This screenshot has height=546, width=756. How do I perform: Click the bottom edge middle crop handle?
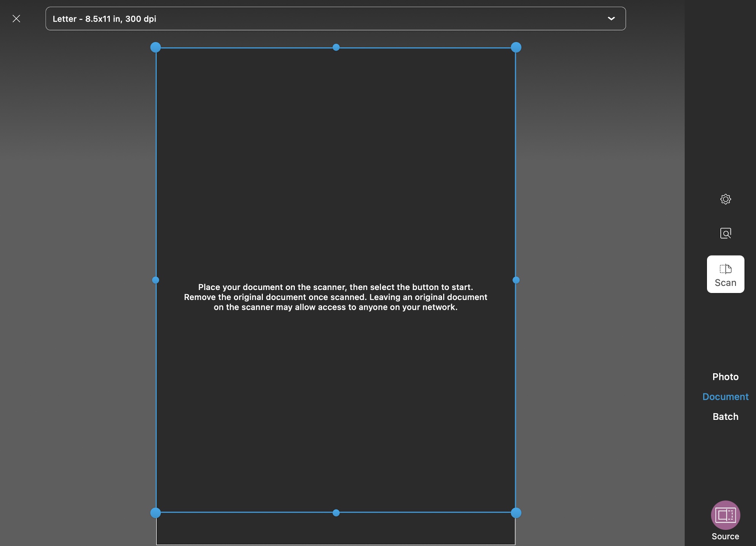point(336,513)
